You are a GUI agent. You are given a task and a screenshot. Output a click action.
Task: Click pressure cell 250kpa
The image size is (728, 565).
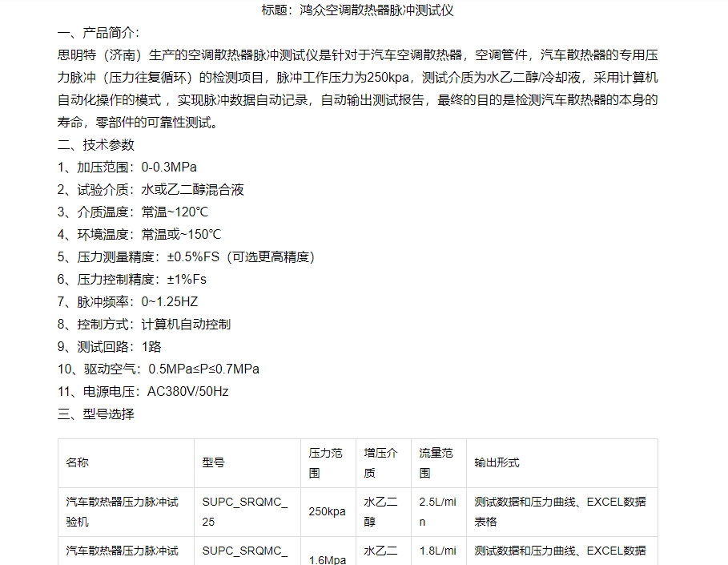tap(327, 511)
